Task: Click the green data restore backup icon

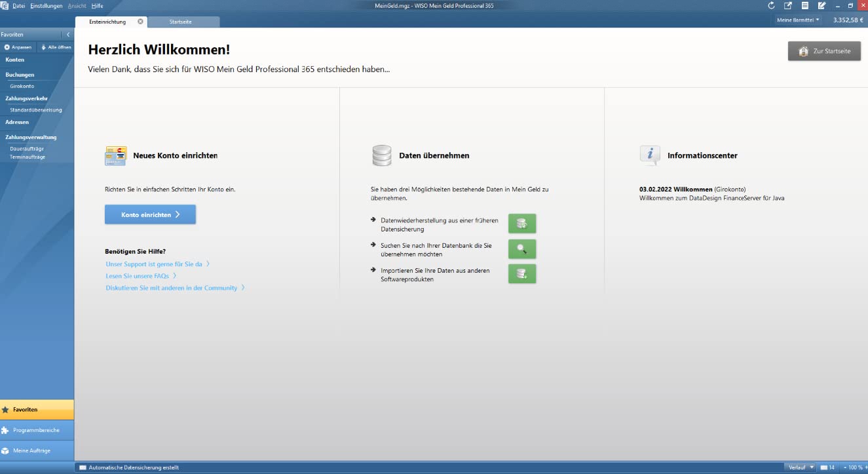Action: (x=522, y=224)
